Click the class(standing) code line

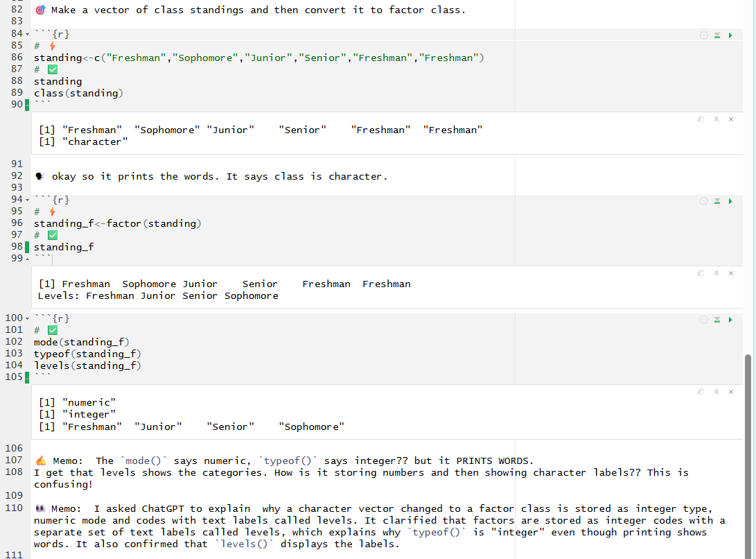[78, 93]
